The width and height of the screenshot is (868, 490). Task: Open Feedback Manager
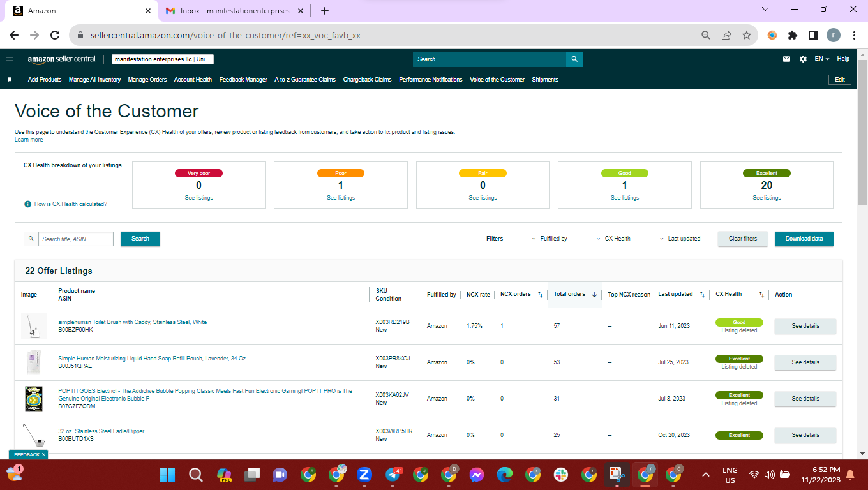[x=243, y=80]
